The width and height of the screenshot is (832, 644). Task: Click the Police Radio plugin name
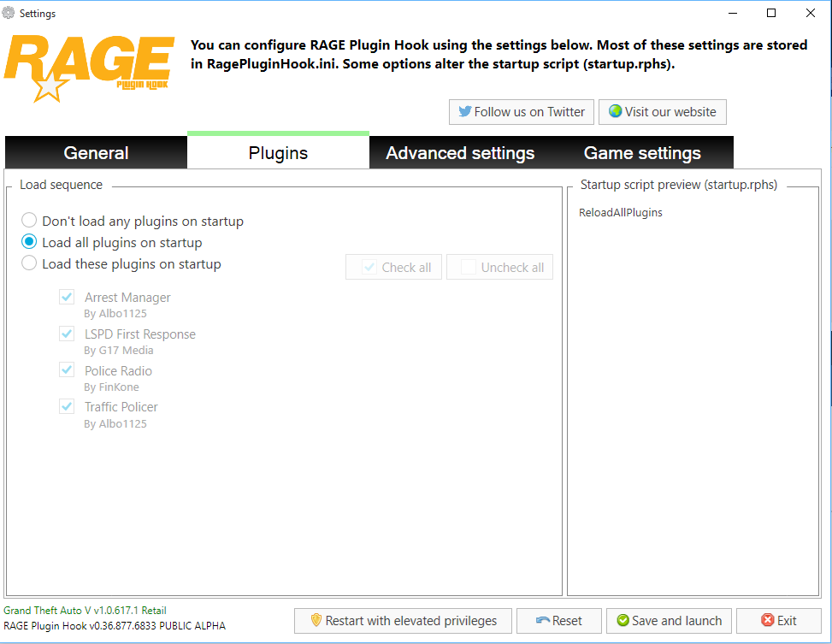[118, 370]
